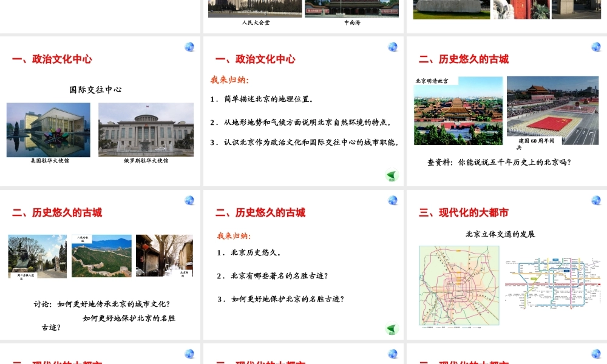This screenshot has height=364, width=607.
Task: Open the 美国驻华大使馆 photo
Action: pyautogui.click(x=49, y=130)
